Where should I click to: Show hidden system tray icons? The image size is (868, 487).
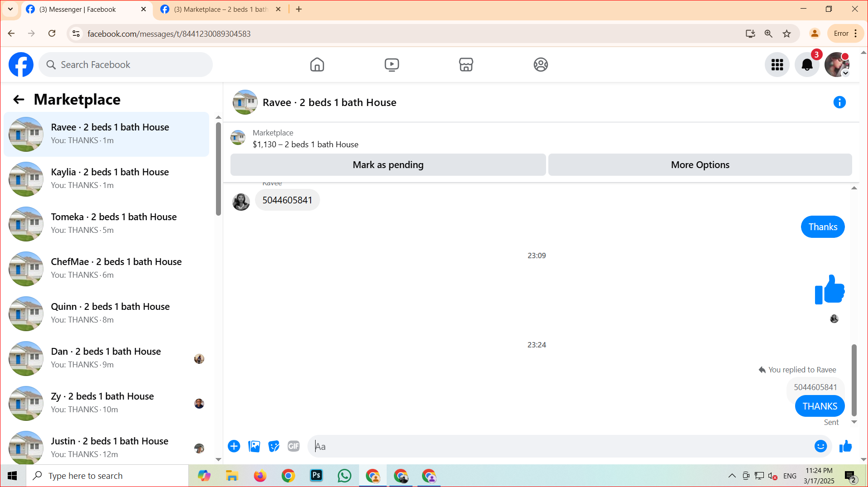(x=732, y=476)
